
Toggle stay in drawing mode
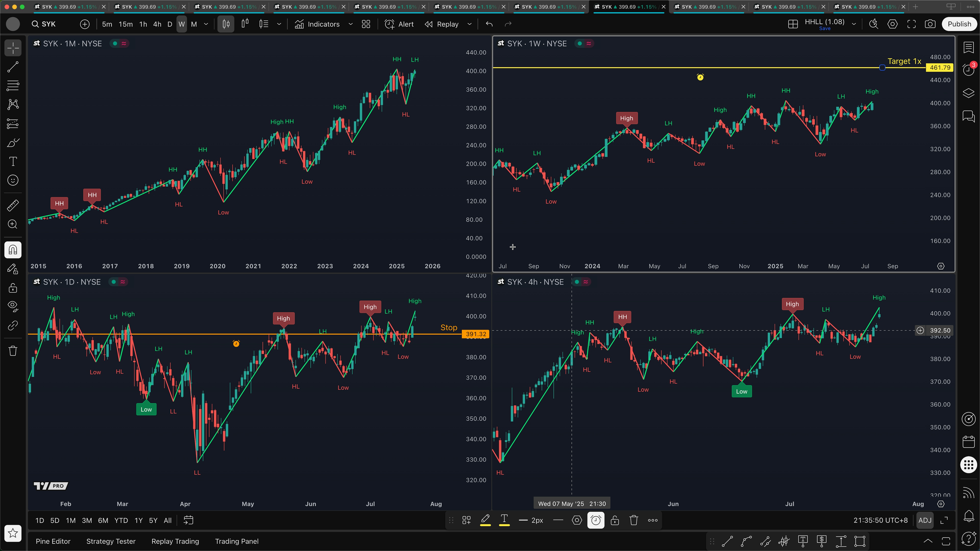tap(13, 269)
